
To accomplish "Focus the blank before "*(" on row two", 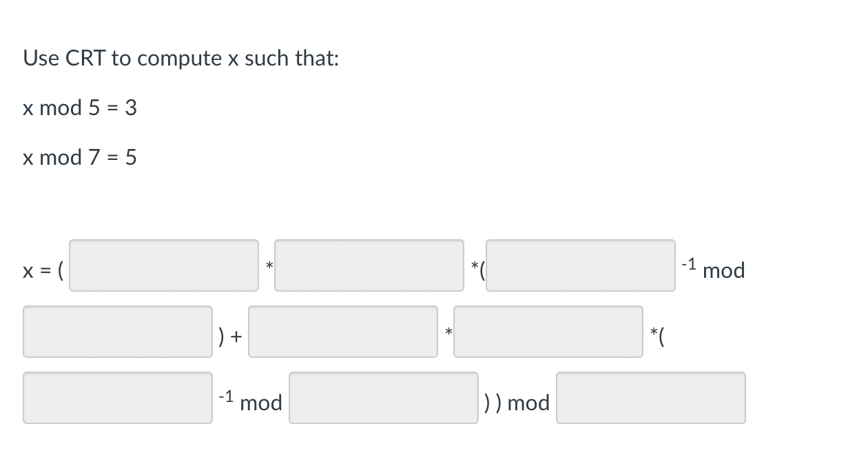I will 548,332.
